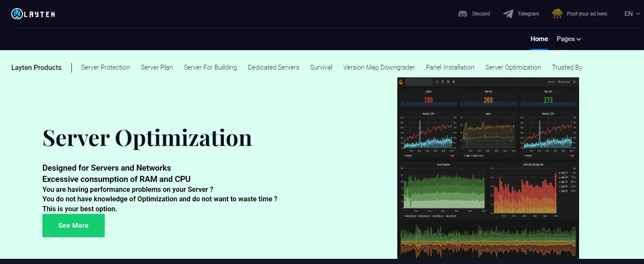Click the See More button

click(x=74, y=226)
